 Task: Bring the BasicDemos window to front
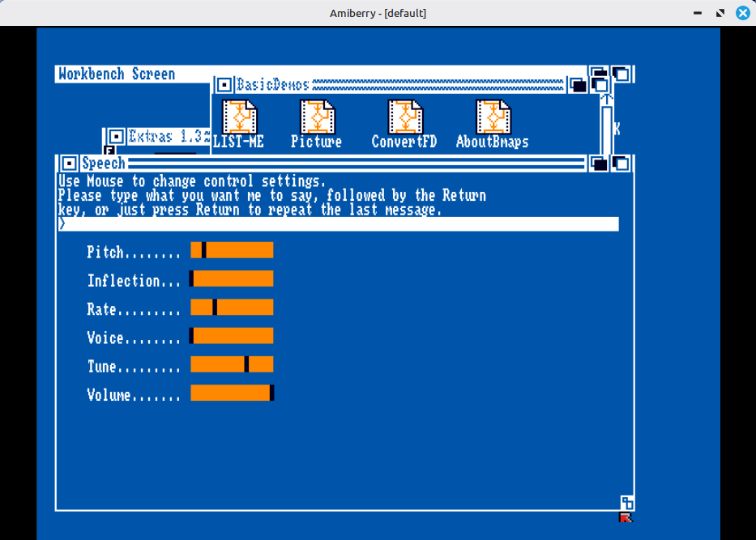pos(600,85)
